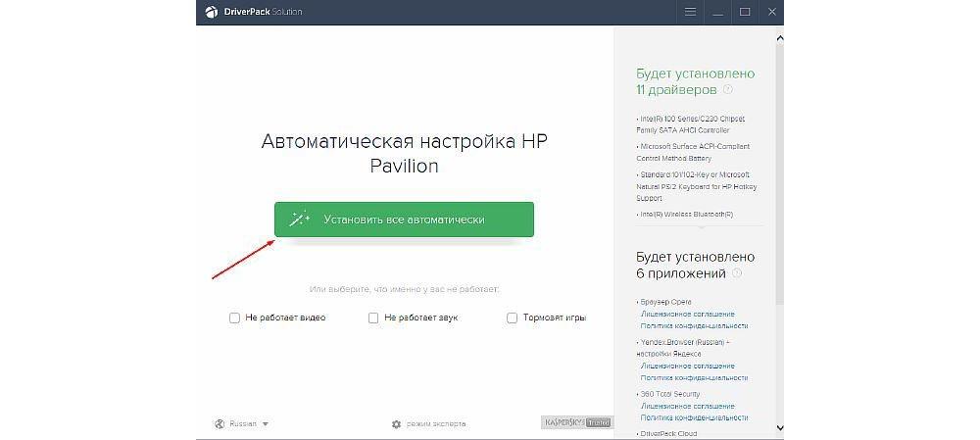Click the Kaspersky Trusted badge
The image size is (980, 440).
click(x=576, y=423)
